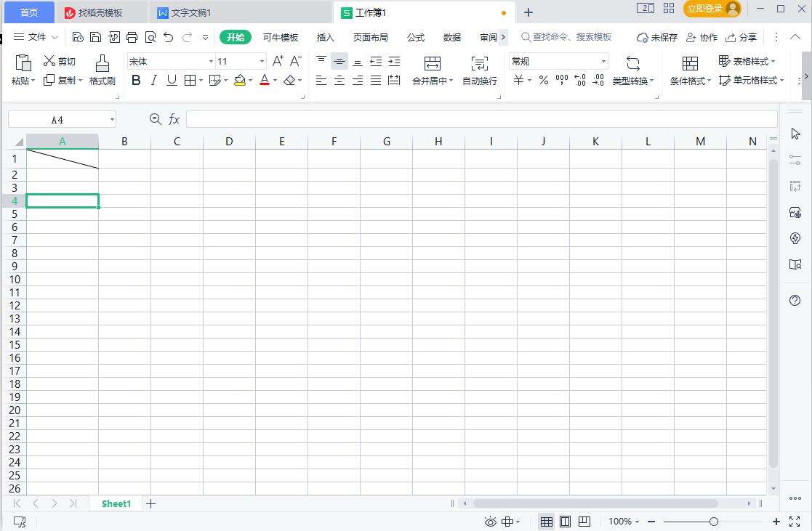Toggle center horizontal alignment
This screenshot has width=812, height=531.
339,80
